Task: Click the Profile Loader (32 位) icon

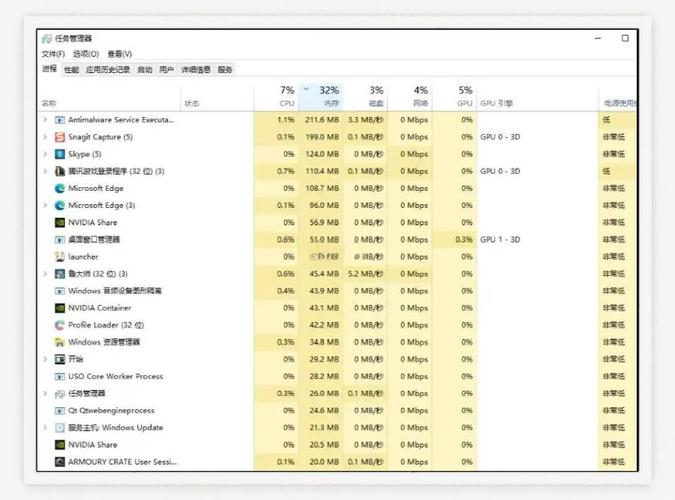Action: [x=60, y=325]
